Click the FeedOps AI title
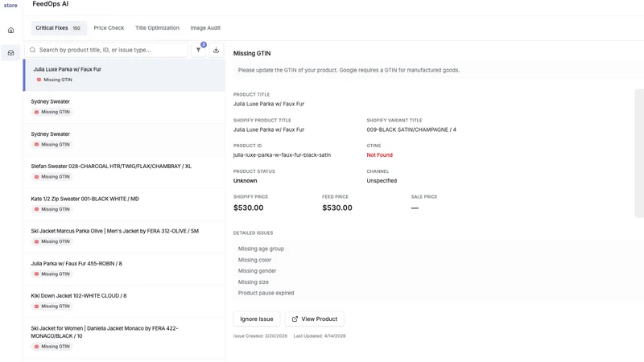The width and height of the screenshot is (644, 362). pyautogui.click(x=50, y=4)
